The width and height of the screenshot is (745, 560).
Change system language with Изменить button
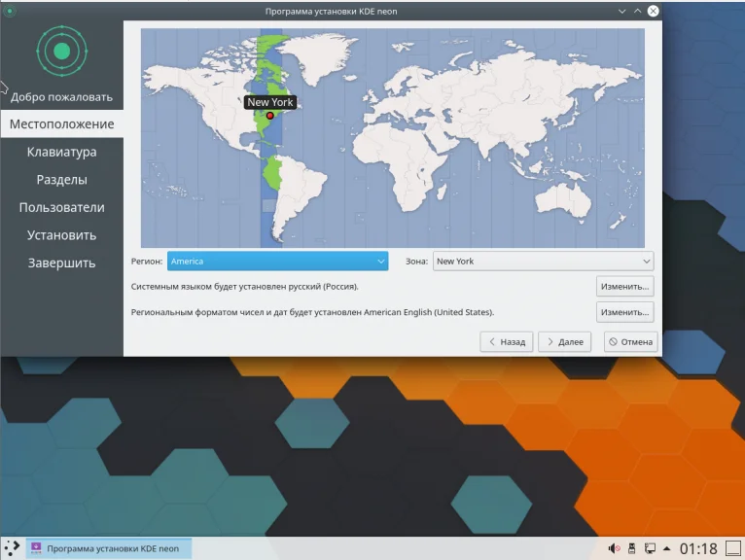coord(624,287)
